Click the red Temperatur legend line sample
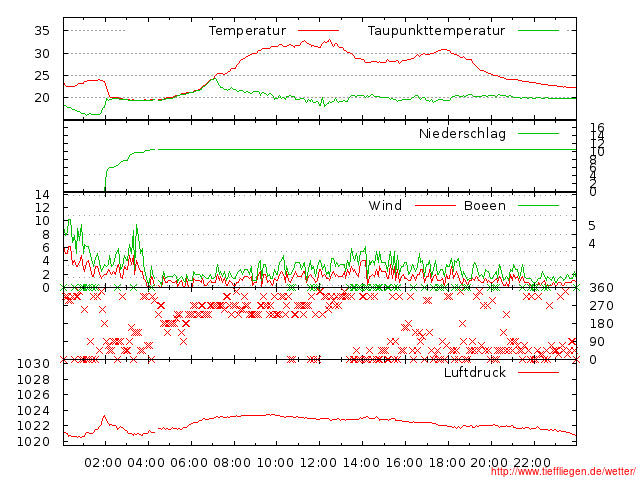 318,31
